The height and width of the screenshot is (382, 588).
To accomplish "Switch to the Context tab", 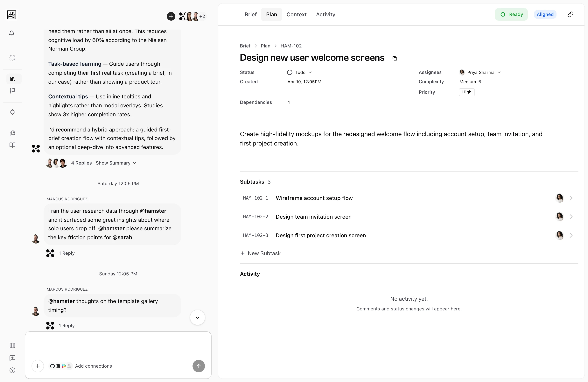I will [296, 14].
